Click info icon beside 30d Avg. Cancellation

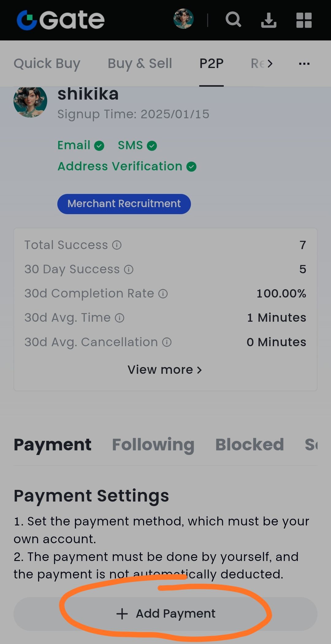(167, 342)
